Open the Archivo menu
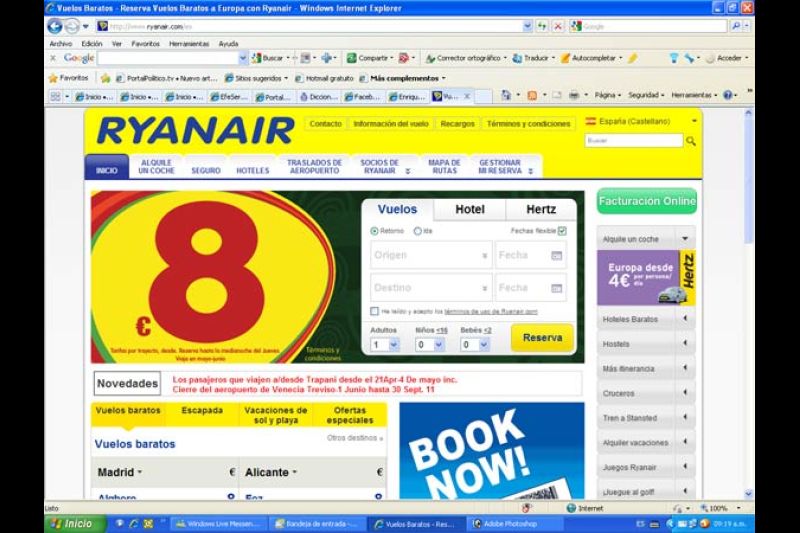Image resolution: width=800 pixels, height=533 pixels. tap(61, 44)
